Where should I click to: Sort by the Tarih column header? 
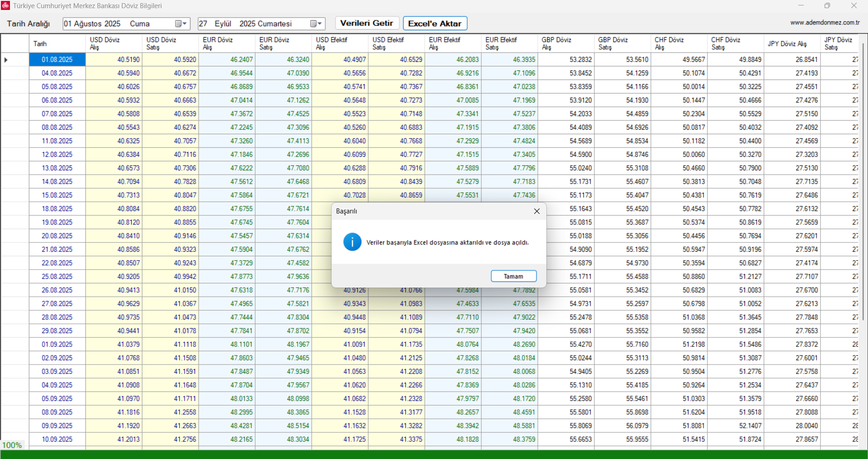click(57, 44)
